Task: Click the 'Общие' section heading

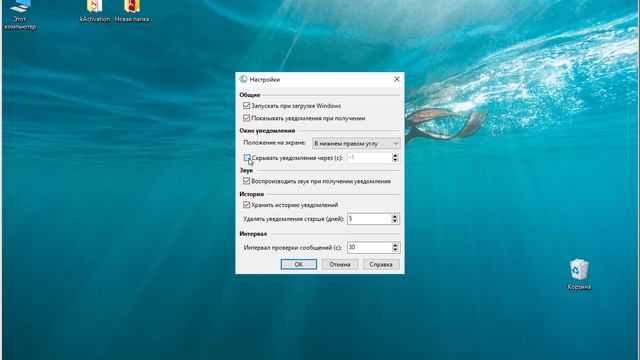Action: [250, 95]
